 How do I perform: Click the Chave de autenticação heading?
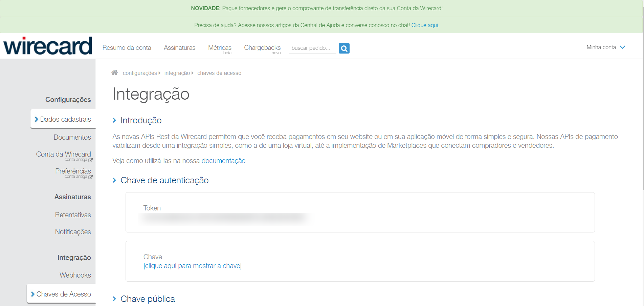point(164,180)
